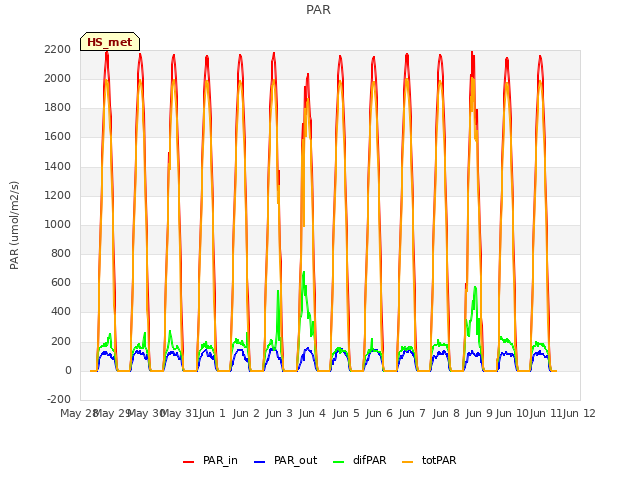The width and height of the screenshot is (640, 480).
Task: Click the 2200 y-axis tick label
Action: coord(58,49)
